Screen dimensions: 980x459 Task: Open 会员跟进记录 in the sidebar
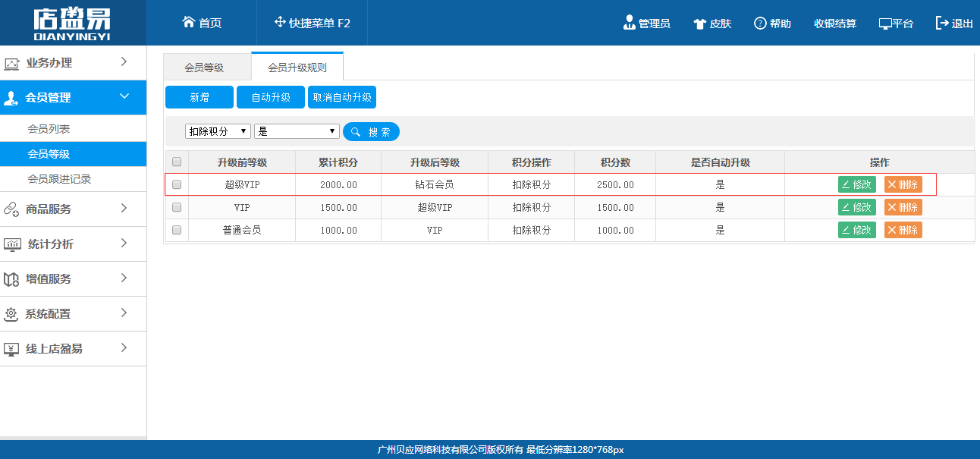pos(59,179)
